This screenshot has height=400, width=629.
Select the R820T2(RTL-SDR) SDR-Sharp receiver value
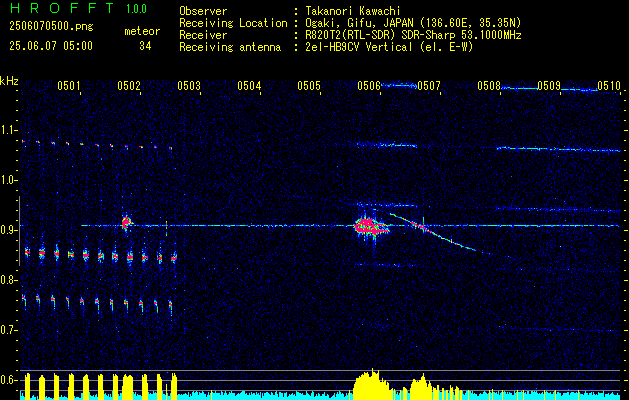point(412,35)
